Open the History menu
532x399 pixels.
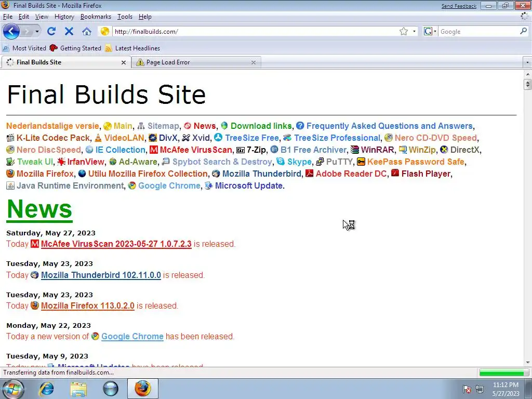click(64, 17)
